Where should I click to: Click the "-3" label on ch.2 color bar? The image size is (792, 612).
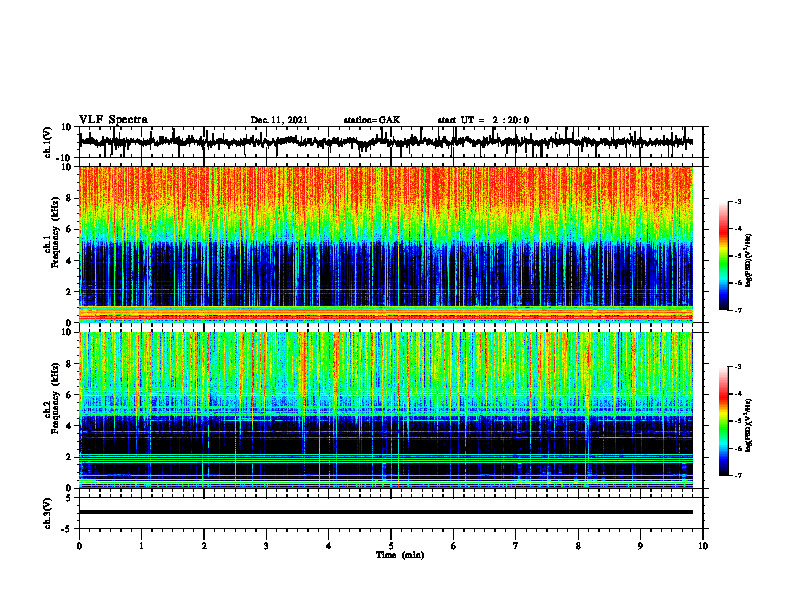point(737,367)
